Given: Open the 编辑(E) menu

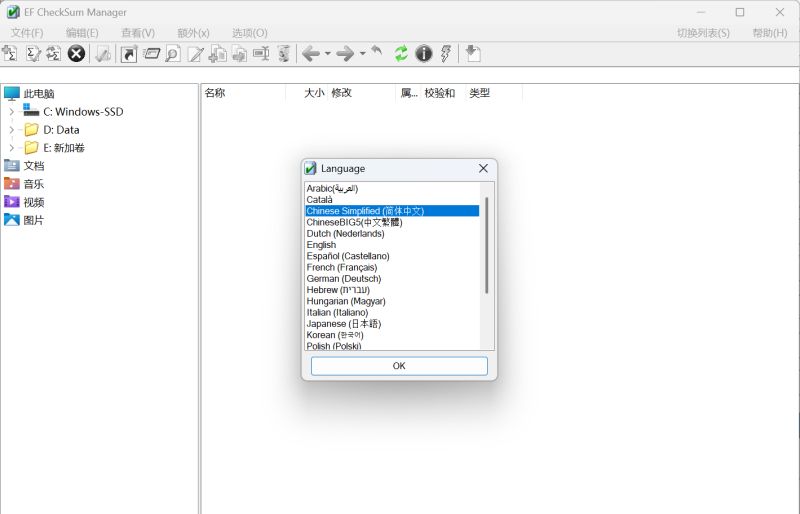Looking at the screenshot, I should pos(82,33).
